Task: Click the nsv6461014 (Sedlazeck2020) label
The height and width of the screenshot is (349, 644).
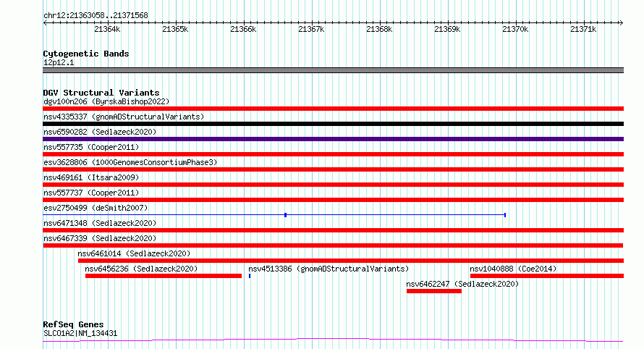Action: click(134, 253)
